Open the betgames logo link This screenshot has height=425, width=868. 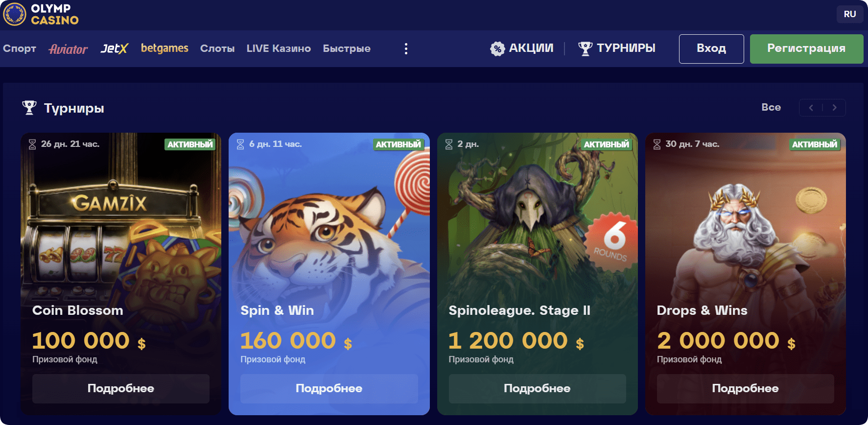click(164, 48)
